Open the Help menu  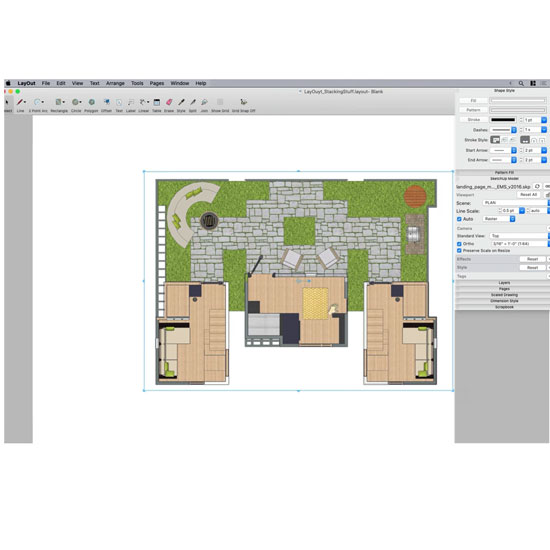(201, 83)
